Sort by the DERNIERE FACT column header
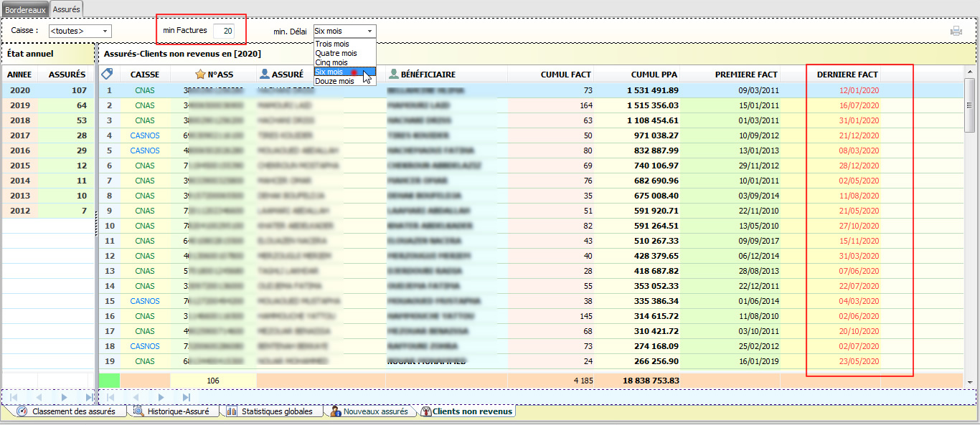 (847, 75)
